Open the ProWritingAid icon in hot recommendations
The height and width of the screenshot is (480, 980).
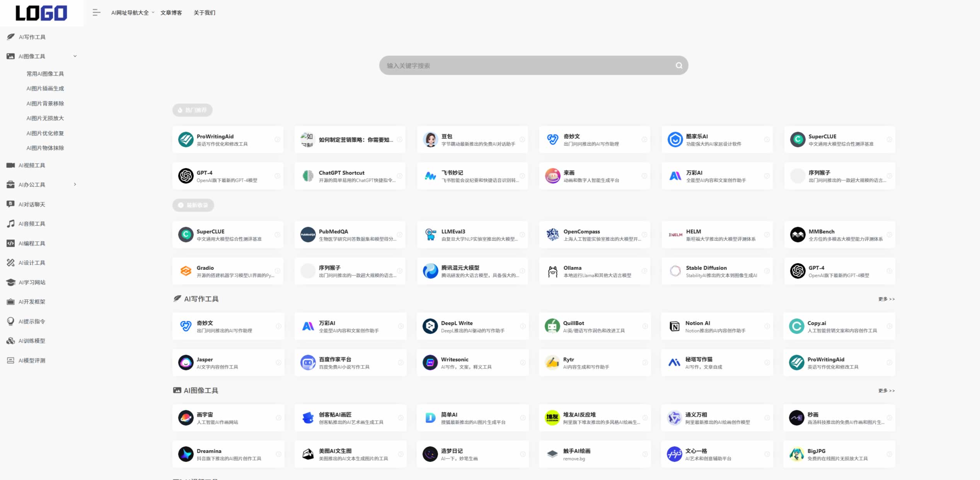point(186,140)
